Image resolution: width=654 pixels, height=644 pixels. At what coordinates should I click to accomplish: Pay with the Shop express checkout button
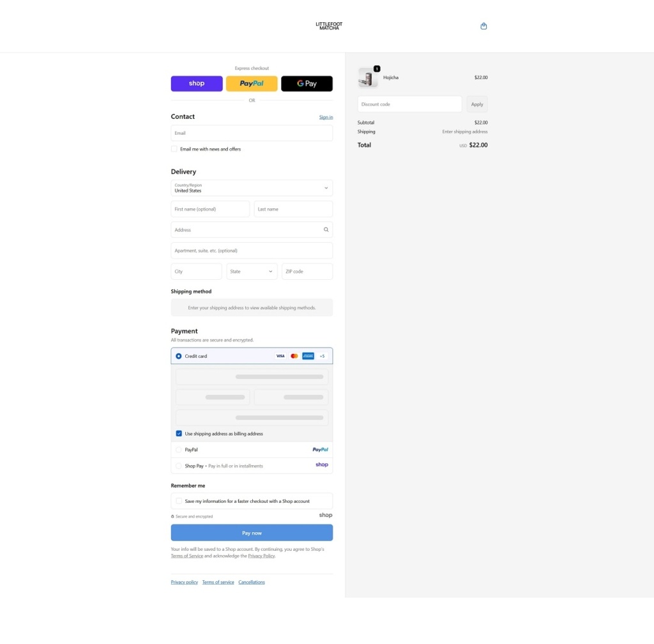pos(197,84)
